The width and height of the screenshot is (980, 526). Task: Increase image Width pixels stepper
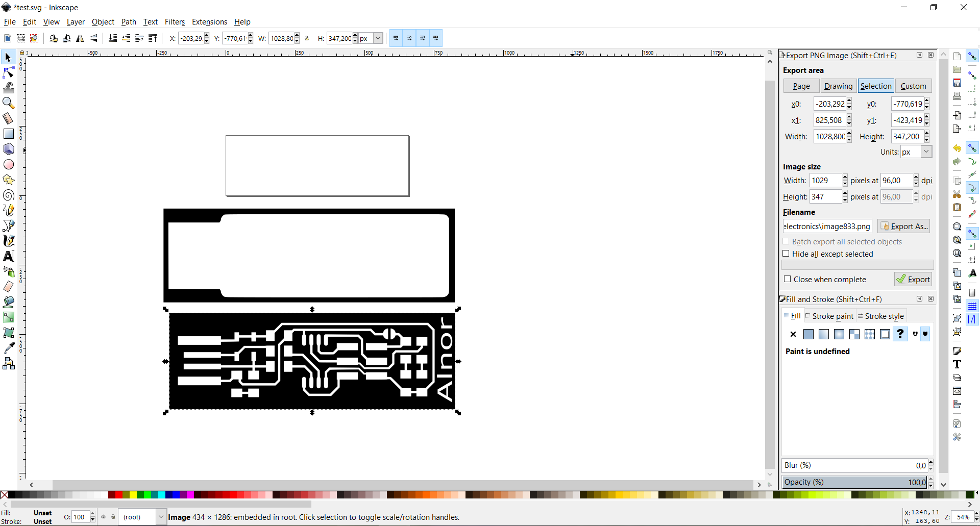pyautogui.click(x=845, y=178)
